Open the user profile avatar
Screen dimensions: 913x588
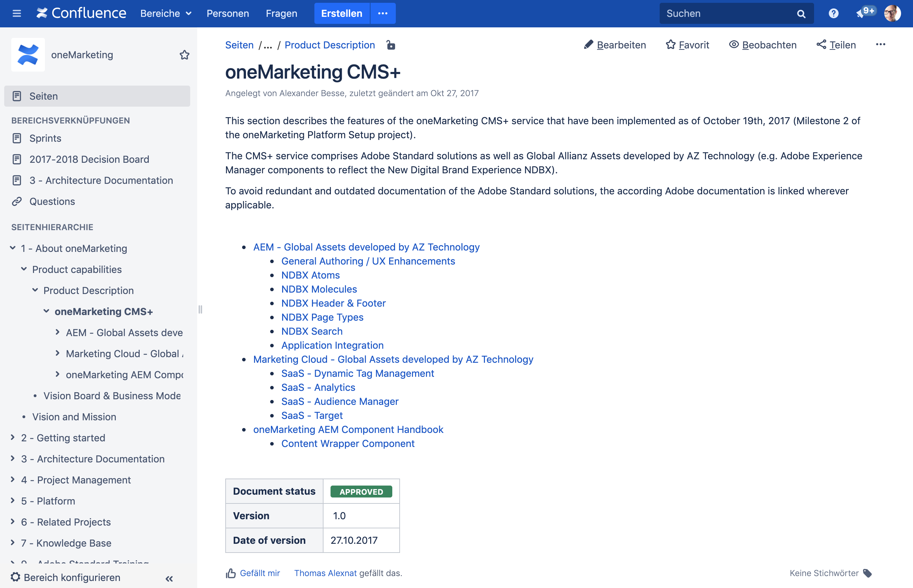[x=892, y=13]
